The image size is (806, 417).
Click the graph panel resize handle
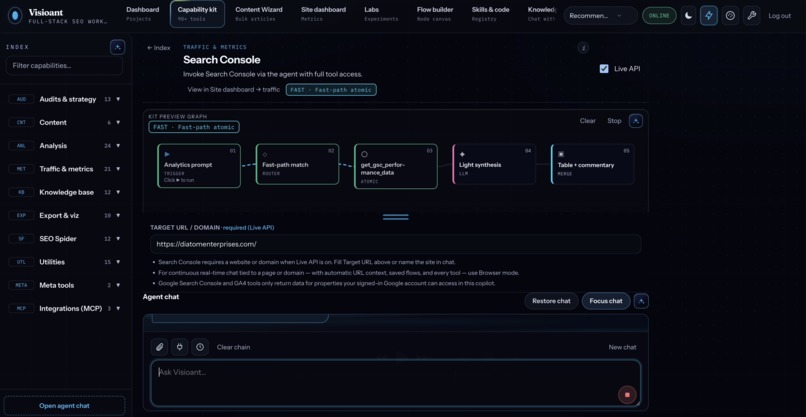[396, 217]
